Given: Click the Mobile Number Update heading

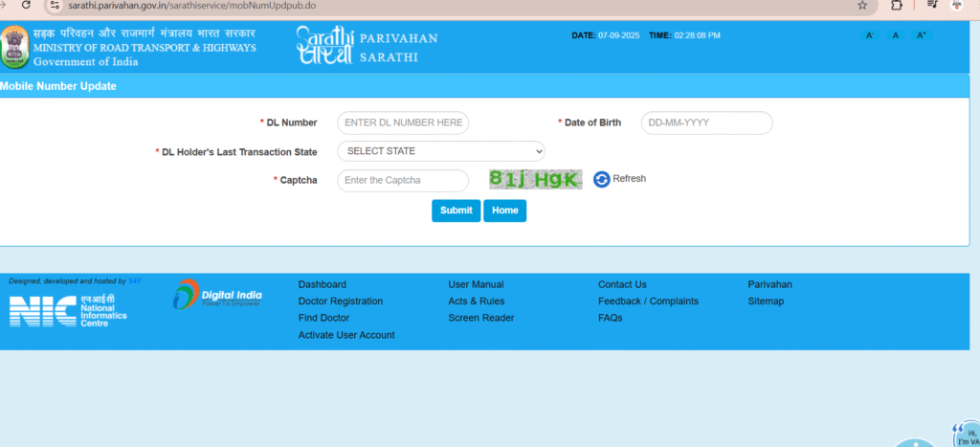Looking at the screenshot, I should [x=58, y=86].
